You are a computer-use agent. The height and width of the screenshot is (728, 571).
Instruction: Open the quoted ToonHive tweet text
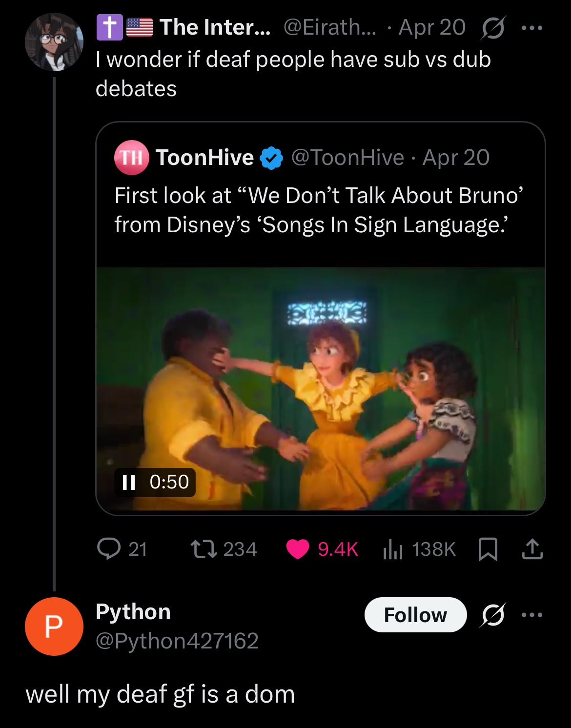click(x=319, y=210)
